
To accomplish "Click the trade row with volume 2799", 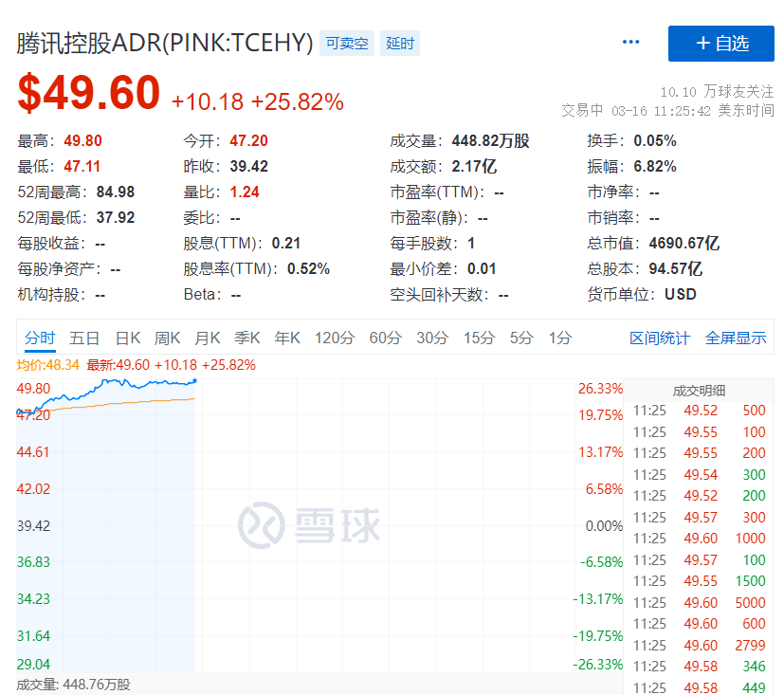I will click(699, 646).
